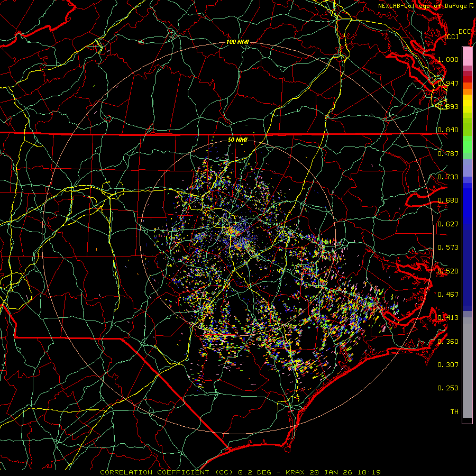Image resolution: width=476 pixels, height=476 pixels.
Task: Click the 100 NMI range ring label
Action: coord(237,42)
